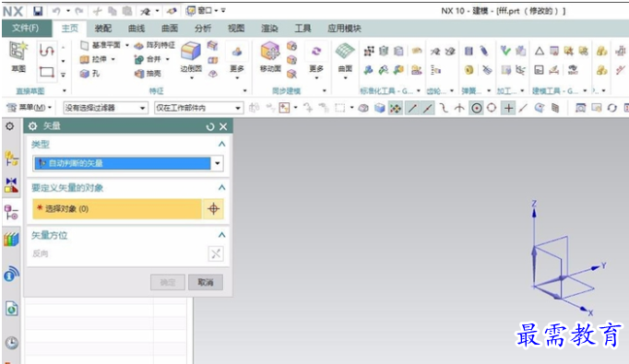629x364 pixels.
Task: Click the Extrude (拉伸) tool
Action: [93, 59]
